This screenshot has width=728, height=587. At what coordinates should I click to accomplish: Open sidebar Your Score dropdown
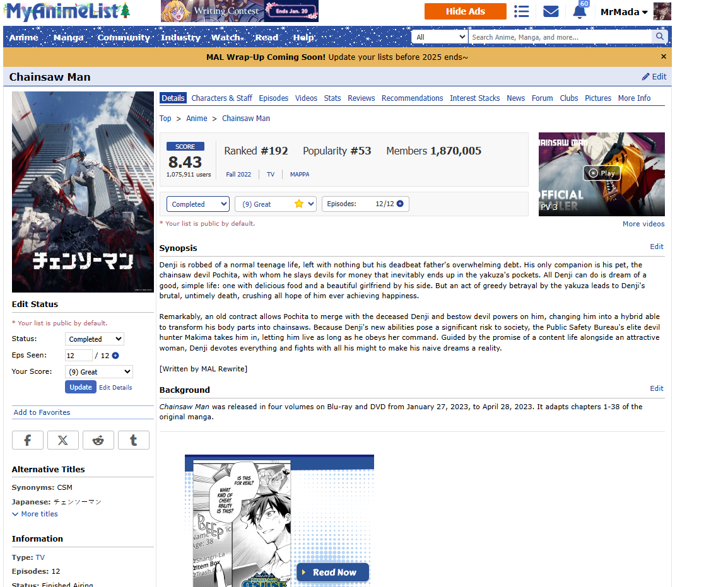(x=99, y=372)
